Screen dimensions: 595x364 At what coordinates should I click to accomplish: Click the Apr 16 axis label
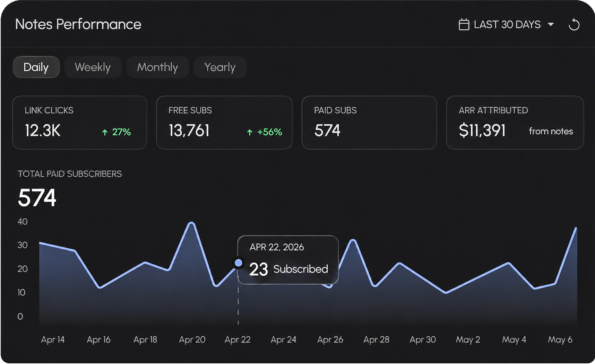[x=98, y=340]
